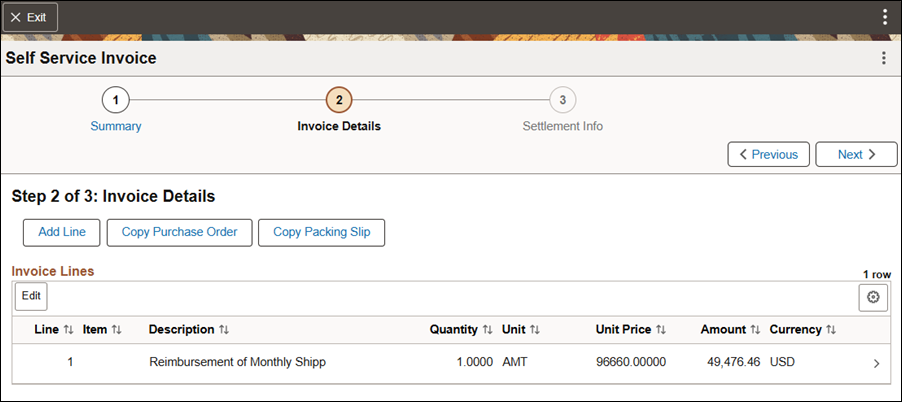Viewport: 902px width, 402px height.
Task: Open Self Service Invoice page actions menu
Action: 884,58
